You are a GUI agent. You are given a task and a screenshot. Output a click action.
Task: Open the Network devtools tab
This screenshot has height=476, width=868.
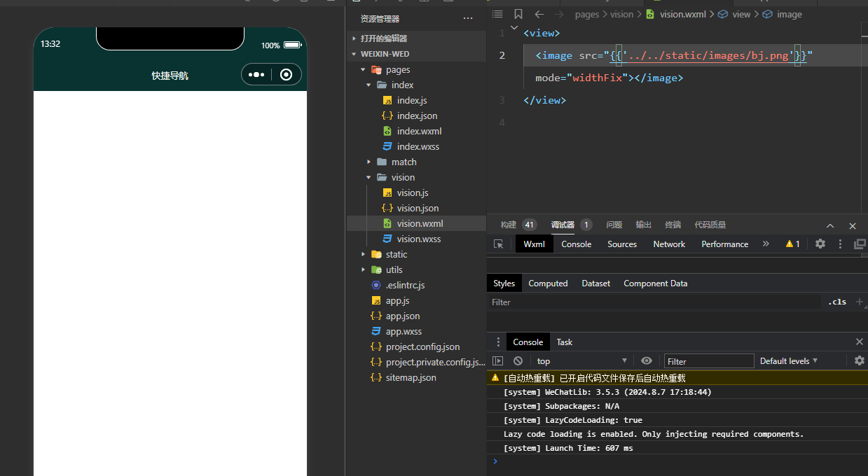coord(669,244)
